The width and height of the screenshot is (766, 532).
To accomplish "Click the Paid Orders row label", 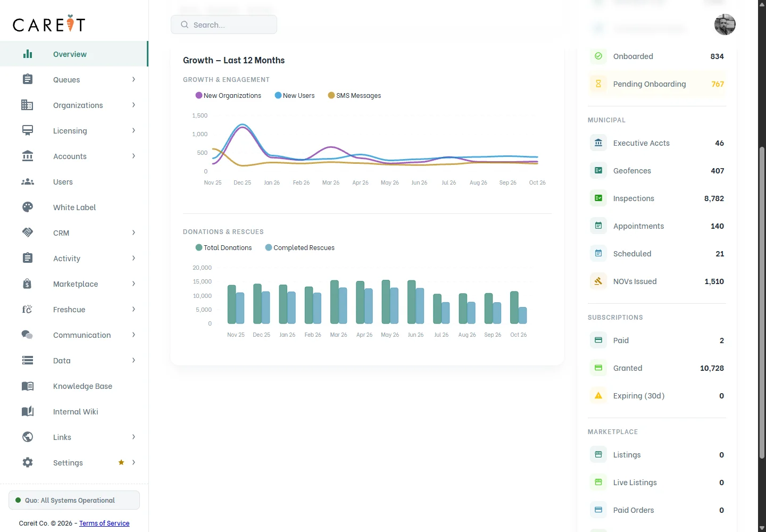I will point(634,510).
